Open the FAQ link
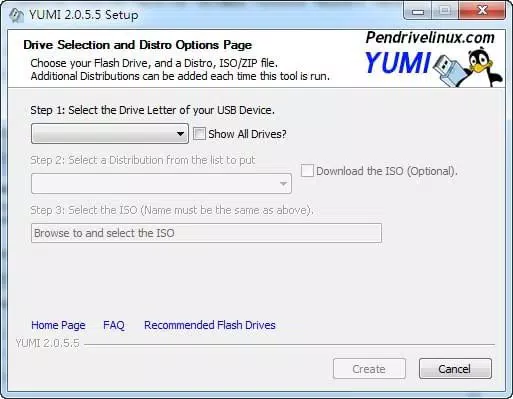 click(114, 325)
